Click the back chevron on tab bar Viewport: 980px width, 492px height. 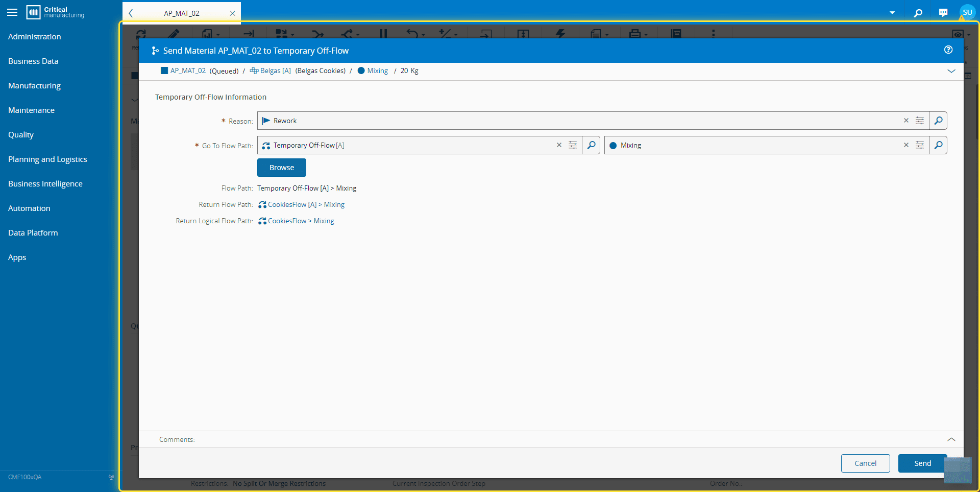pyautogui.click(x=131, y=13)
